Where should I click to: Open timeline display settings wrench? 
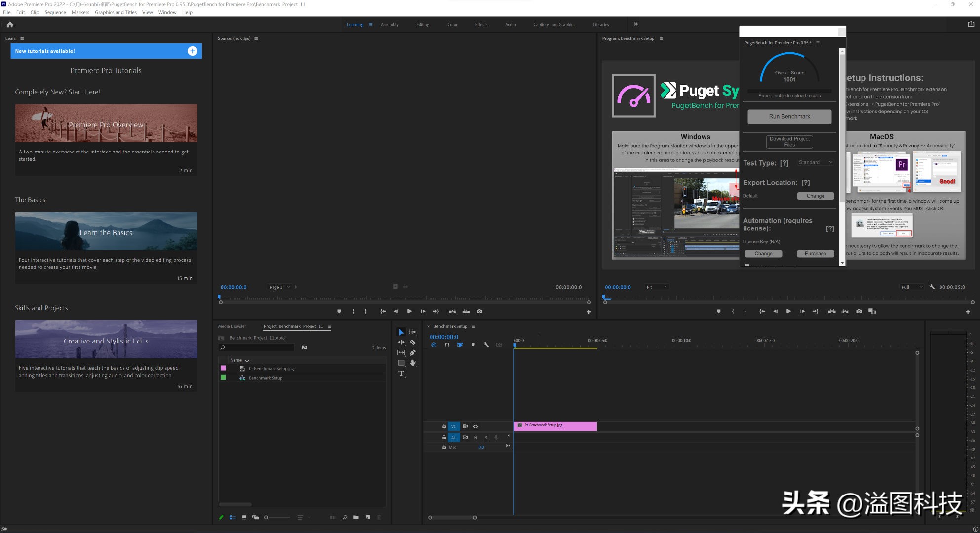point(486,345)
